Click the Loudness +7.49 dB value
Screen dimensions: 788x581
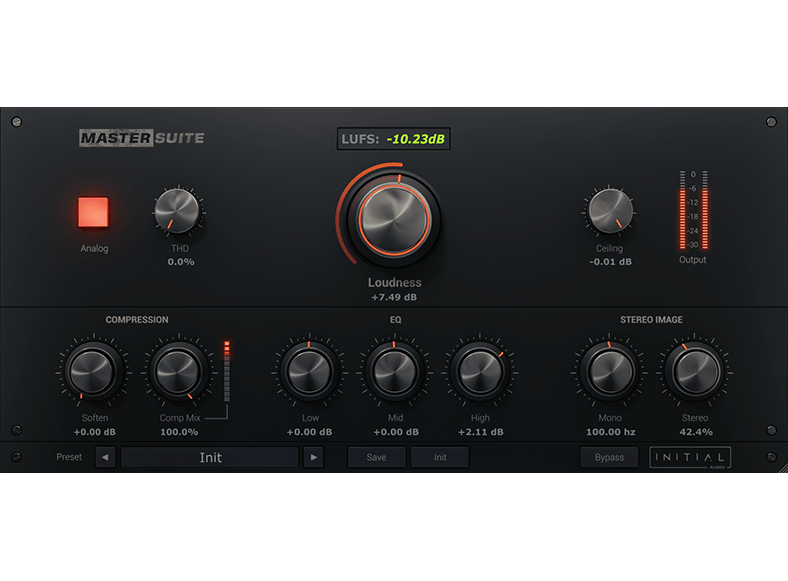click(394, 297)
